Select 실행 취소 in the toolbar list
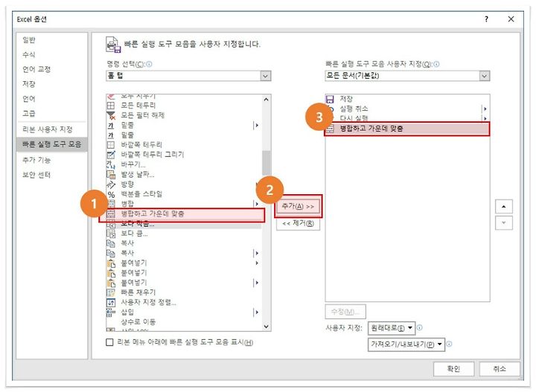Screen dimensions: 536x392 tap(407, 109)
